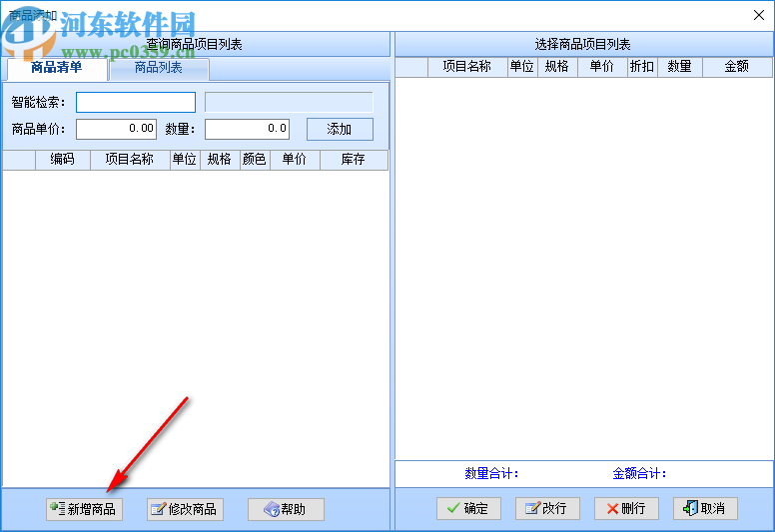Click 单位 header in query list
775x532 pixels.
click(x=185, y=160)
